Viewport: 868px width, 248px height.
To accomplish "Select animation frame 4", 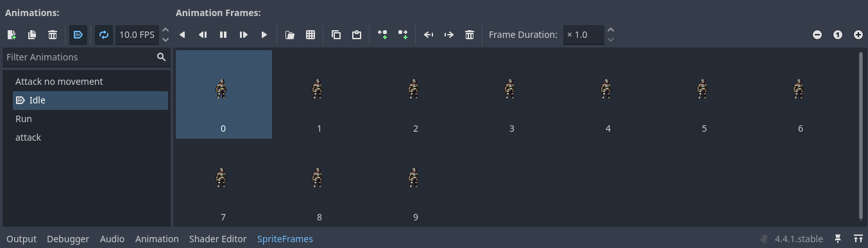I will point(608,94).
